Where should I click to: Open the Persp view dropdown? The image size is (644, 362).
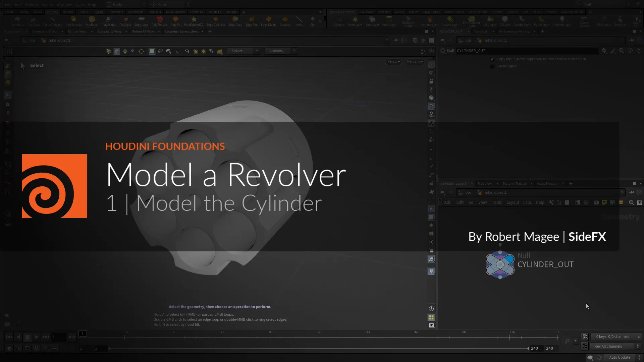(x=393, y=62)
